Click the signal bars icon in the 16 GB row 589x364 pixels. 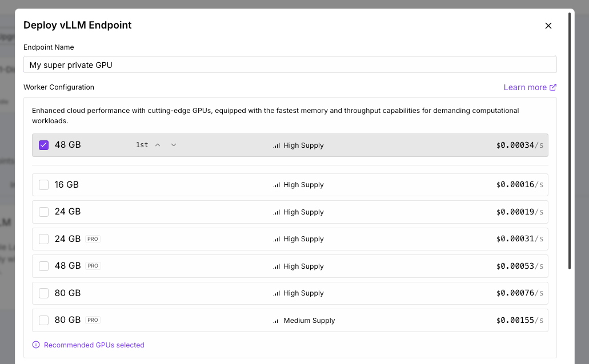point(277,185)
